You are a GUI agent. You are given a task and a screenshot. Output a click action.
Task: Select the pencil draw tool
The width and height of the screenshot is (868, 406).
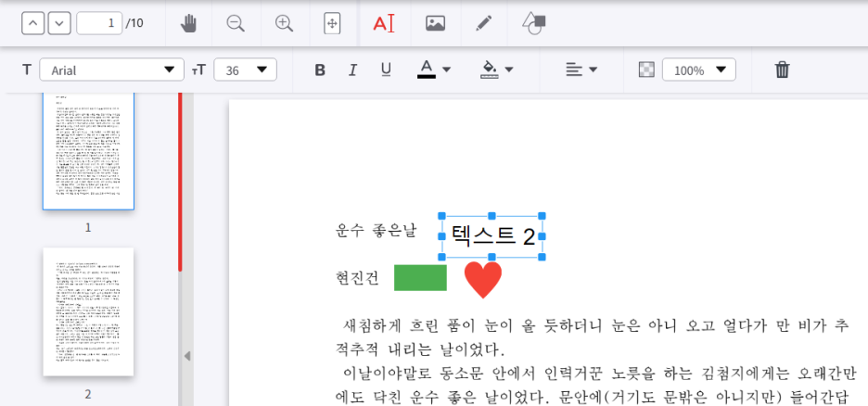484,23
